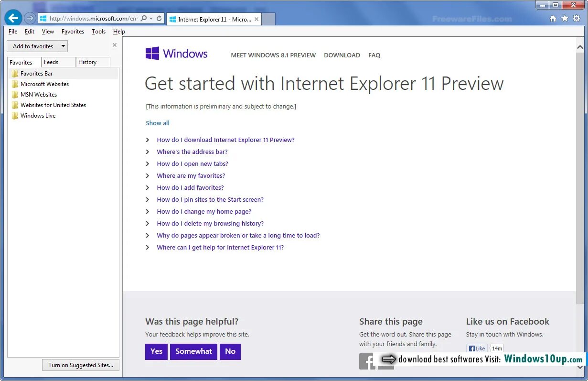Click the Yes feedback button

click(157, 351)
